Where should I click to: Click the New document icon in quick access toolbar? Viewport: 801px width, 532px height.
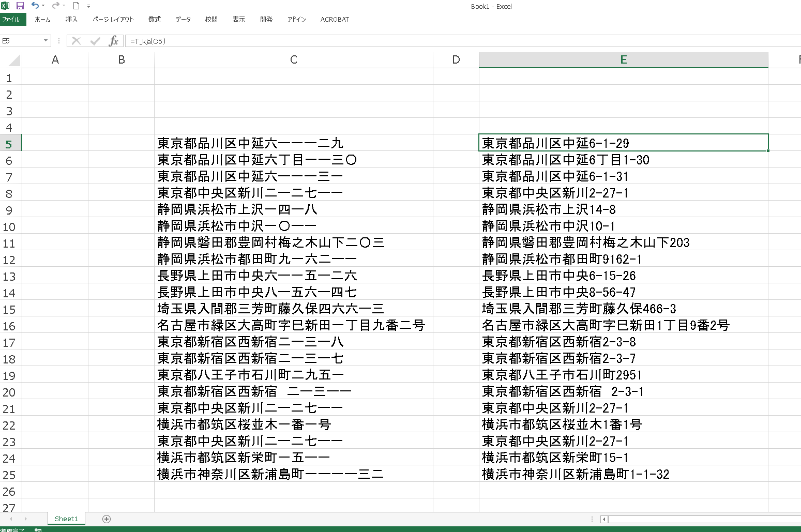point(76,6)
